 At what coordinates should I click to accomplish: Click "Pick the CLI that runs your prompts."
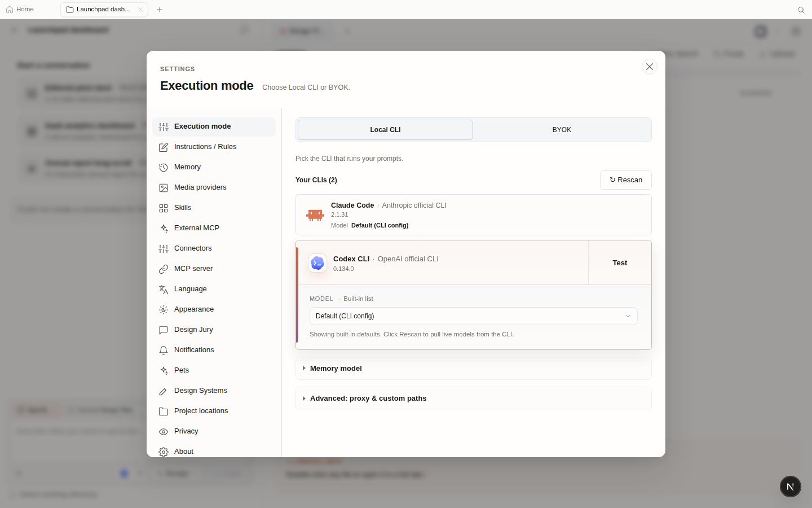(x=349, y=159)
